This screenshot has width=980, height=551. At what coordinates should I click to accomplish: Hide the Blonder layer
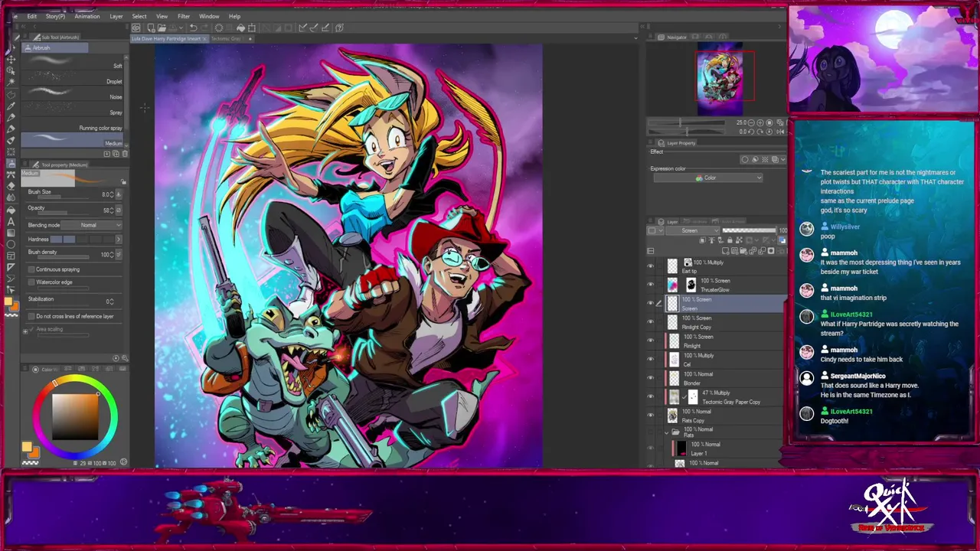tap(651, 378)
